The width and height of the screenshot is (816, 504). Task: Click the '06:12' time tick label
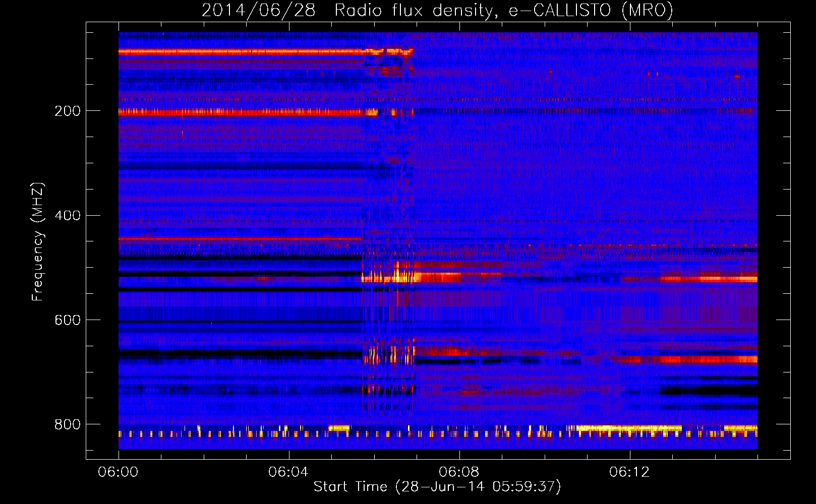(629, 472)
